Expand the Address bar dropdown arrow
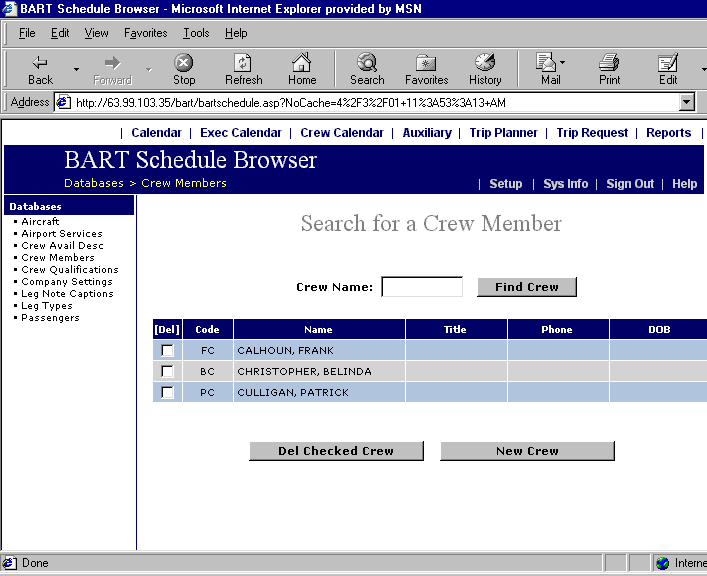The height and width of the screenshot is (576, 707). pyautogui.click(x=686, y=102)
